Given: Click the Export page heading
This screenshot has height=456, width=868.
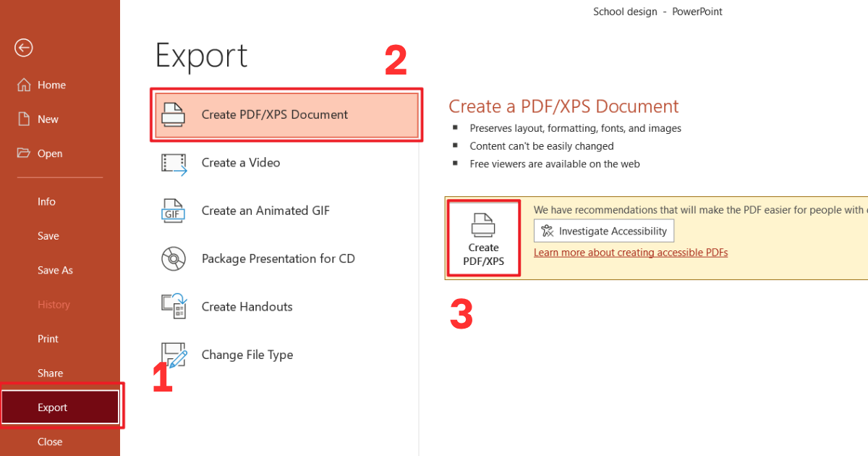Looking at the screenshot, I should pos(201,56).
